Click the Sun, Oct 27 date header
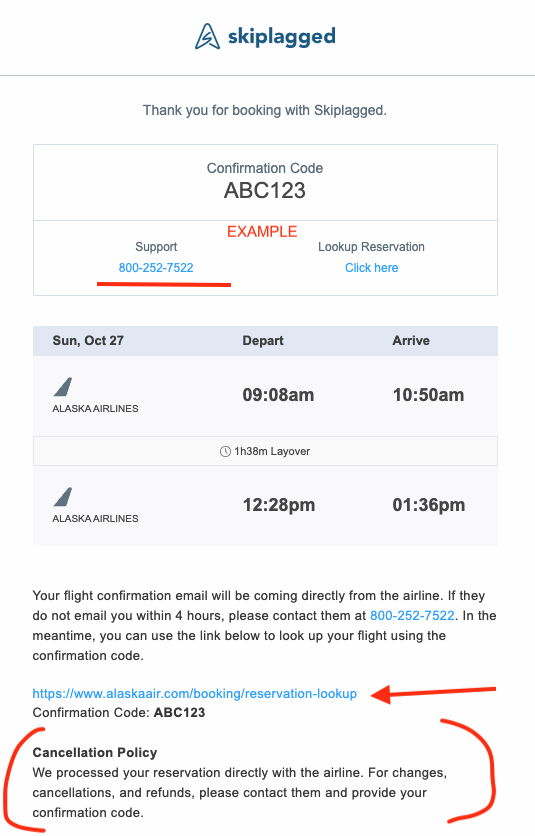This screenshot has height=836, width=535. pos(88,341)
